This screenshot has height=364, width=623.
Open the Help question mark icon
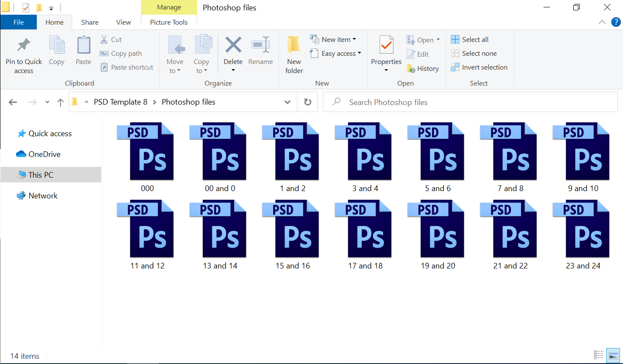pyautogui.click(x=616, y=22)
